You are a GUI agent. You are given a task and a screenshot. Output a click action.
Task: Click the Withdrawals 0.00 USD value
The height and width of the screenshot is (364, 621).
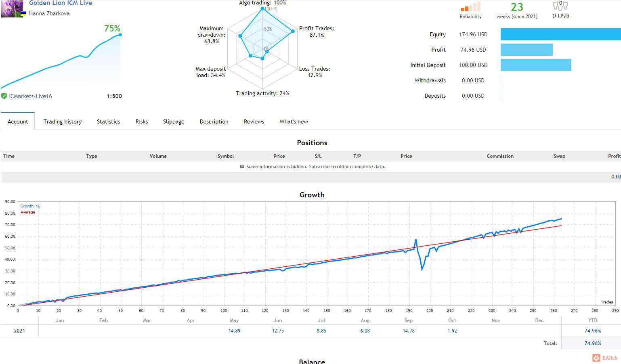(x=473, y=80)
